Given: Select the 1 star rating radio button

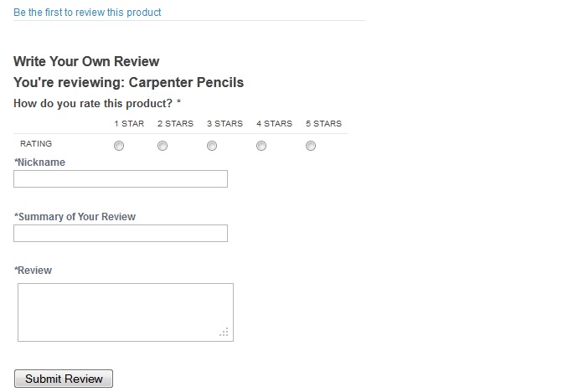Looking at the screenshot, I should click(x=119, y=146).
